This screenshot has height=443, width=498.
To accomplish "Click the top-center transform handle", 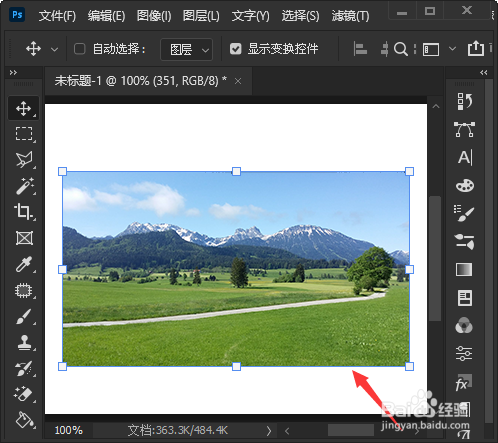I will click(x=236, y=171).
